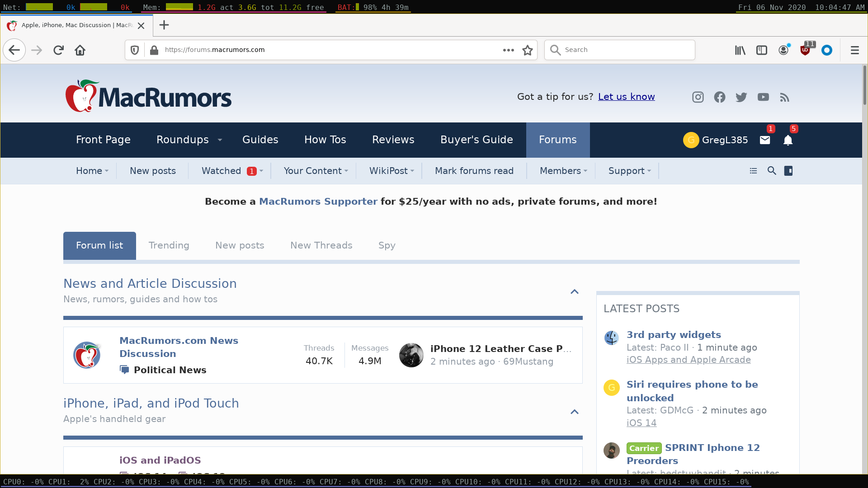The height and width of the screenshot is (488, 868).
Task: Reload the page with the refresh icon
Action: 58,50
